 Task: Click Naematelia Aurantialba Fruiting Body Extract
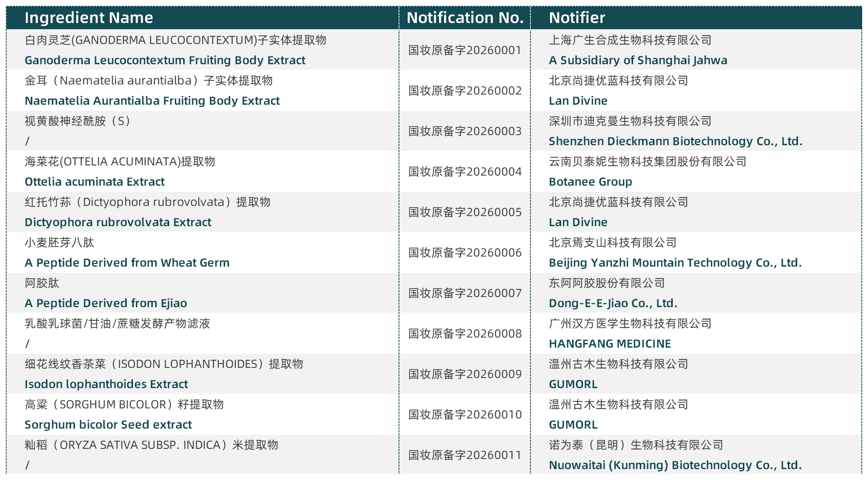pos(152,101)
